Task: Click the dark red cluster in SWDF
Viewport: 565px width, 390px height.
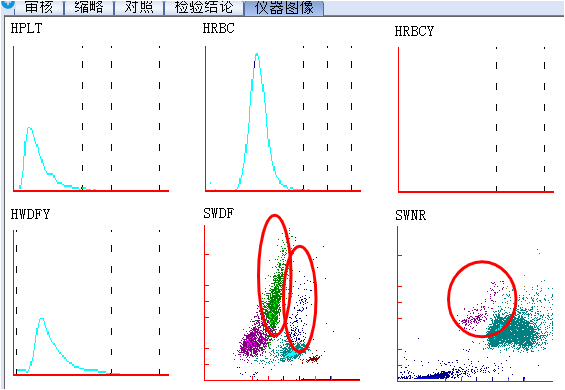Action: coord(312,358)
